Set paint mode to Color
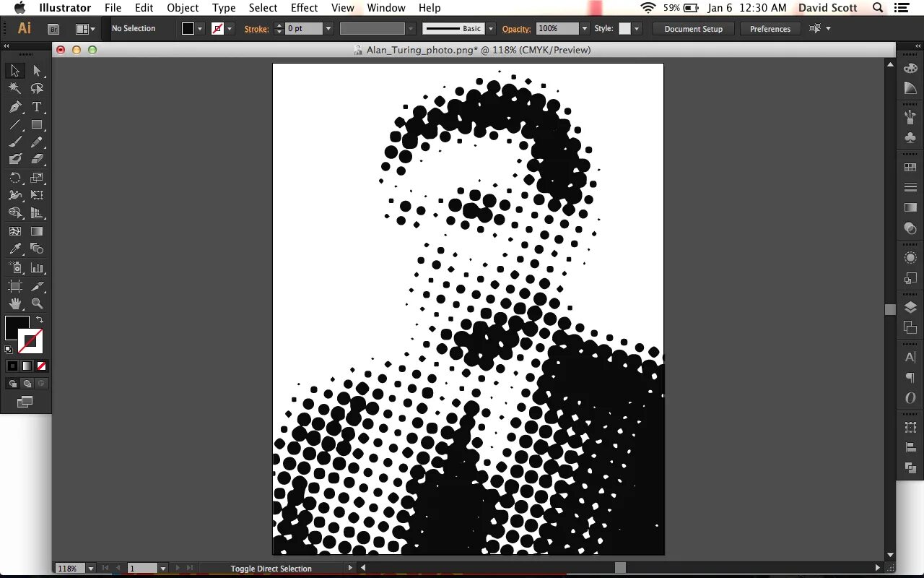Image resolution: width=924 pixels, height=578 pixels. pos(12,366)
